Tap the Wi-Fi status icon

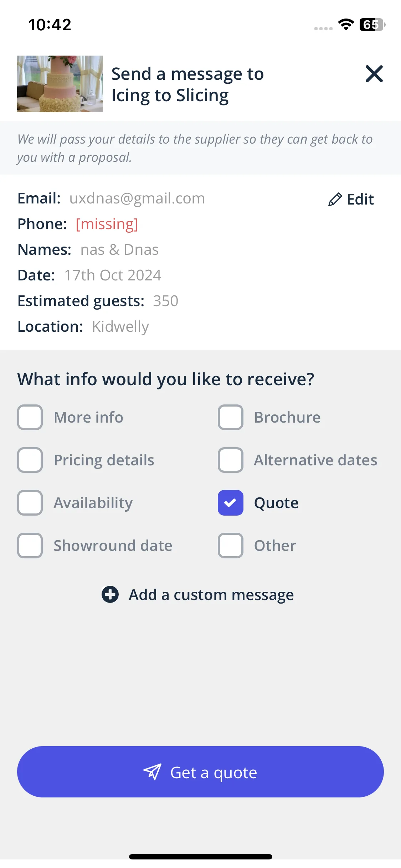click(x=346, y=25)
